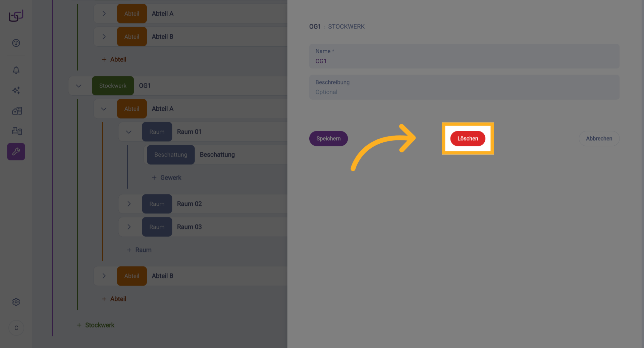Collapse the OG1 Stockwerk row
Viewport: 644px width, 348px height.
coord(79,86)
